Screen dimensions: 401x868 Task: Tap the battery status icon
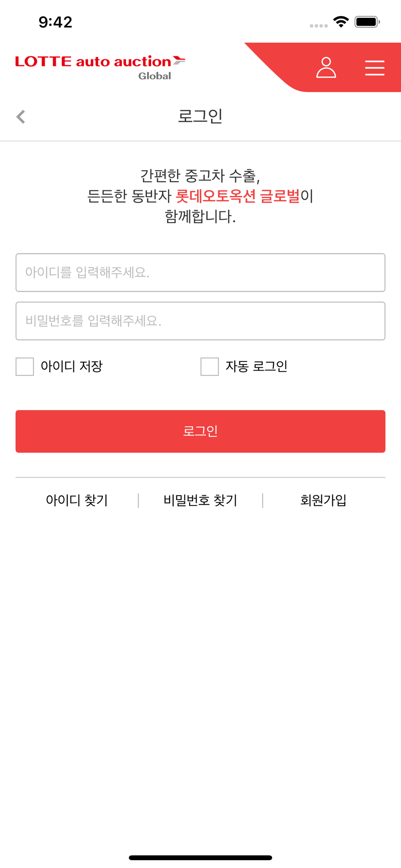[x=367, y=22]
